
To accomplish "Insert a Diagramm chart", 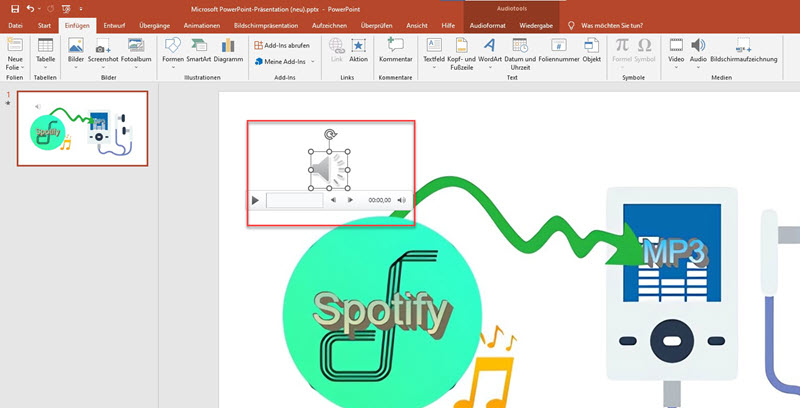I will coord(228,45).
